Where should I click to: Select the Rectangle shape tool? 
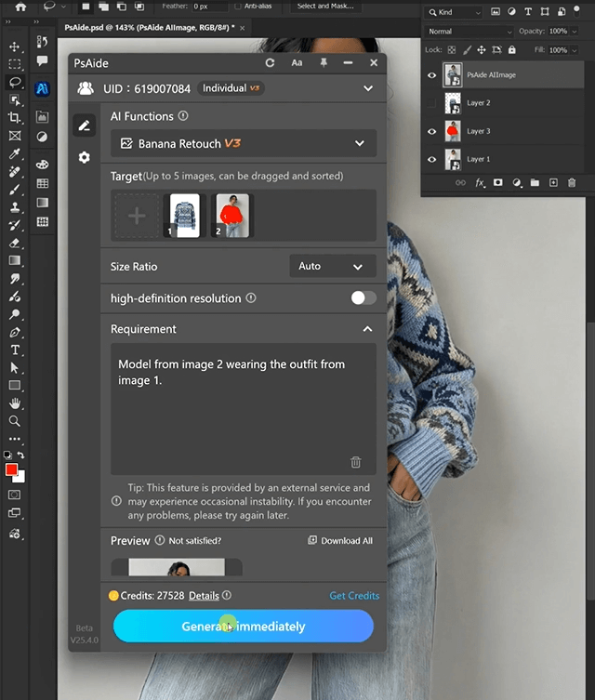[14, 385]
